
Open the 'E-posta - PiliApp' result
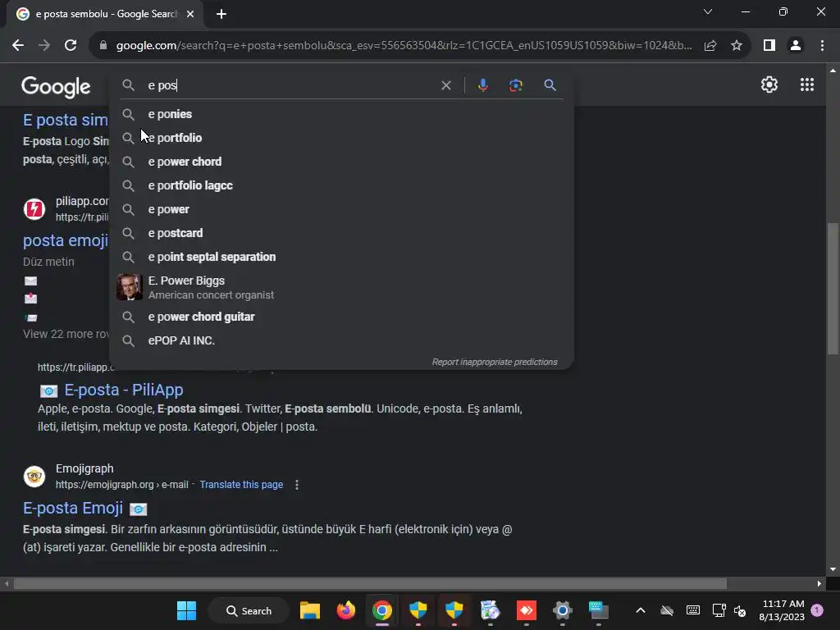pyautogui.click(x=124, y=390)
